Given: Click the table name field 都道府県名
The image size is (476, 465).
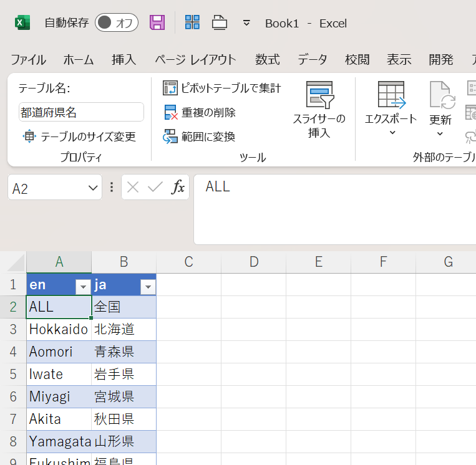Looking at the screenshot, I should tap(81, 112).
